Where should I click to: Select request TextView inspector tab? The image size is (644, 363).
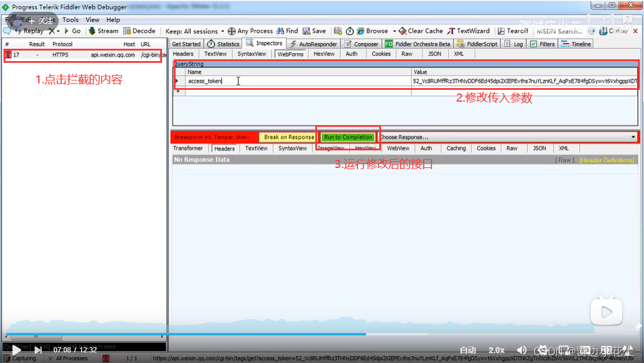pos(215,54)
